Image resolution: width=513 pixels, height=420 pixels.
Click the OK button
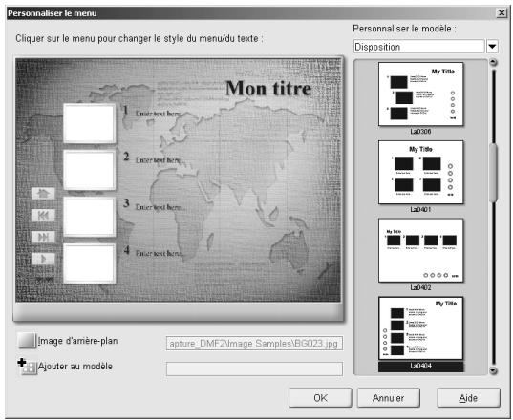point(320,398)
